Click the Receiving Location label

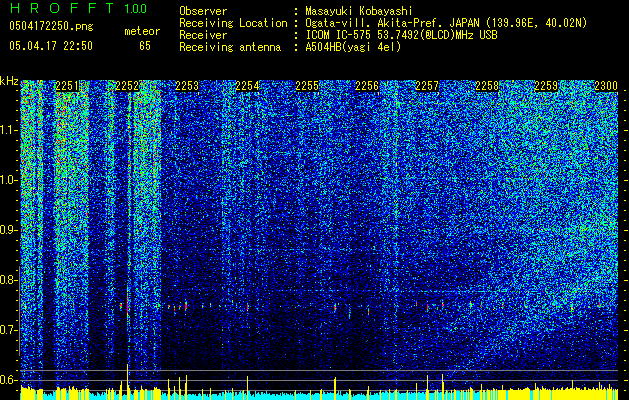click(233, 23)
